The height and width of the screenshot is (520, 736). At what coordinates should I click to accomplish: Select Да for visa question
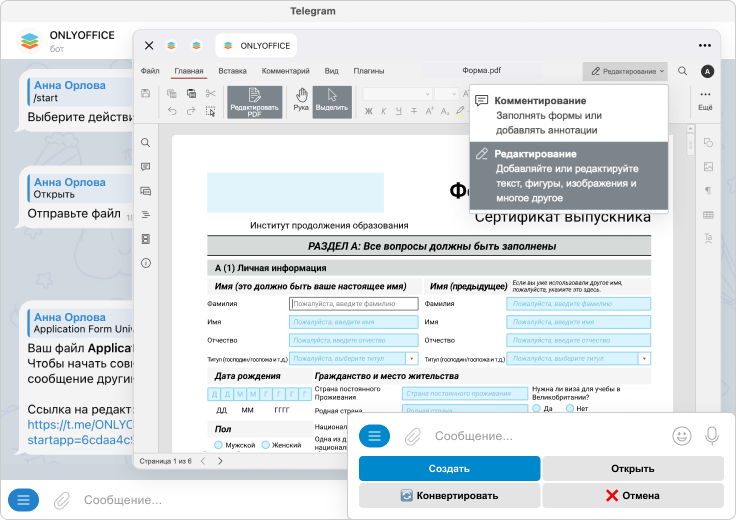537,408
